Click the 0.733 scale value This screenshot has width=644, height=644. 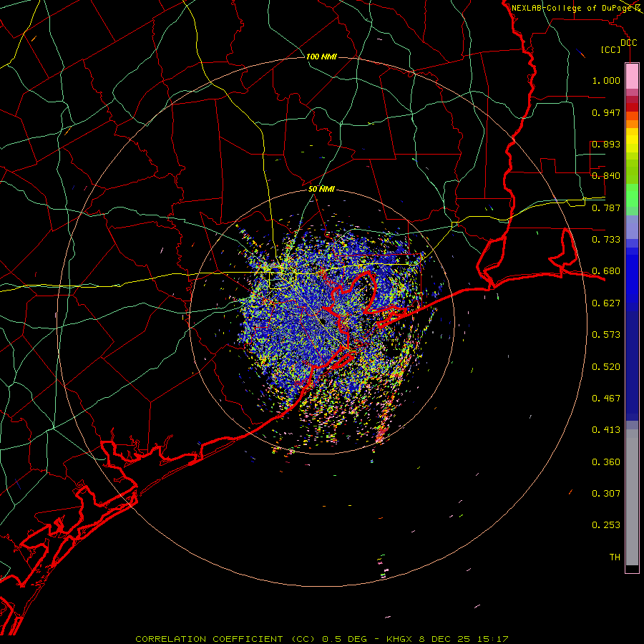606,240
